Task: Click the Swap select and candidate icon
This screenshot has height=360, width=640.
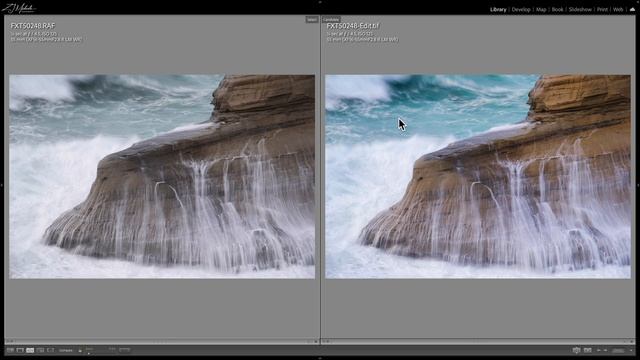Action: coord(576,350)
